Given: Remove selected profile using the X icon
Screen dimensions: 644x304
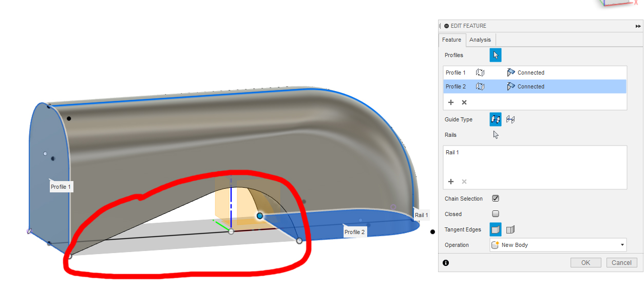Looking at the screenshot, I should (464, 102).
